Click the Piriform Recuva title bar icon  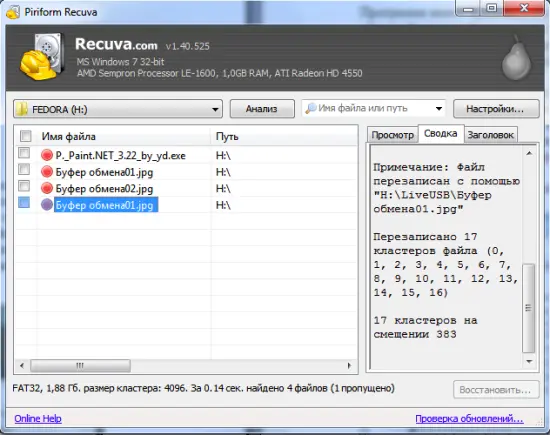(13, 12)
